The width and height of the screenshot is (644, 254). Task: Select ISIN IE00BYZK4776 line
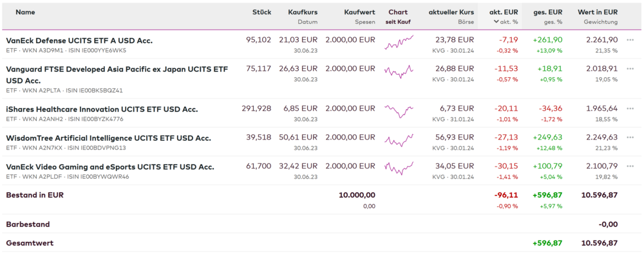[x=64, y=119]
